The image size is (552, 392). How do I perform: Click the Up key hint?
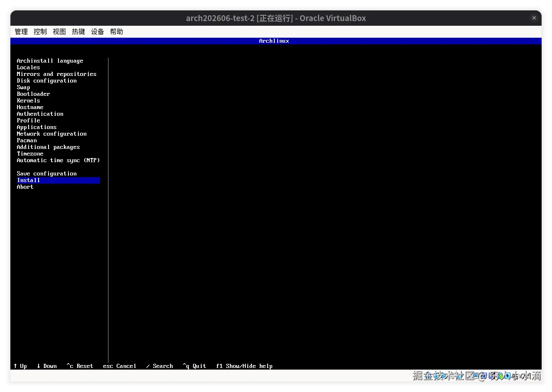pos(20,366)
